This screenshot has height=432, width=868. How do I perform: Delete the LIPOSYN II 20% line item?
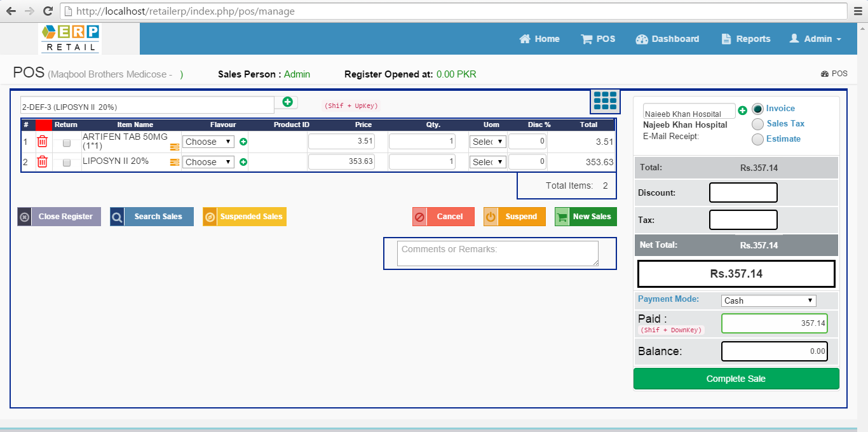tap(42, 161)
